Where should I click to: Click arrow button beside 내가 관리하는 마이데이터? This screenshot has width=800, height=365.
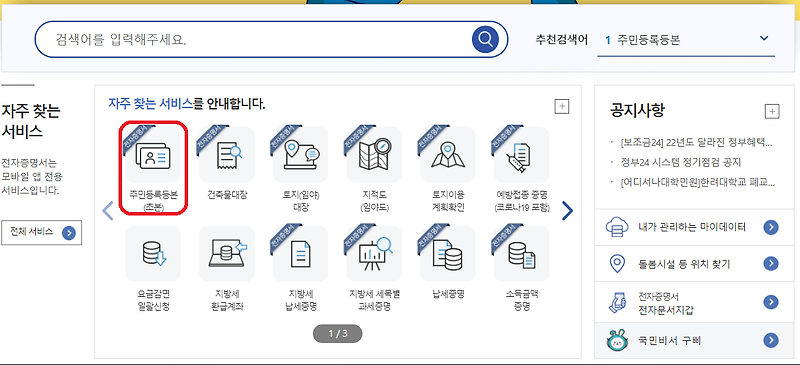[771, 227]
